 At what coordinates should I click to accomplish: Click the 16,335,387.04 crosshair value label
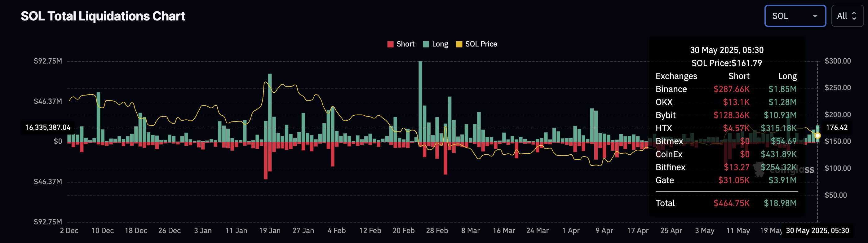click(48, 127)
